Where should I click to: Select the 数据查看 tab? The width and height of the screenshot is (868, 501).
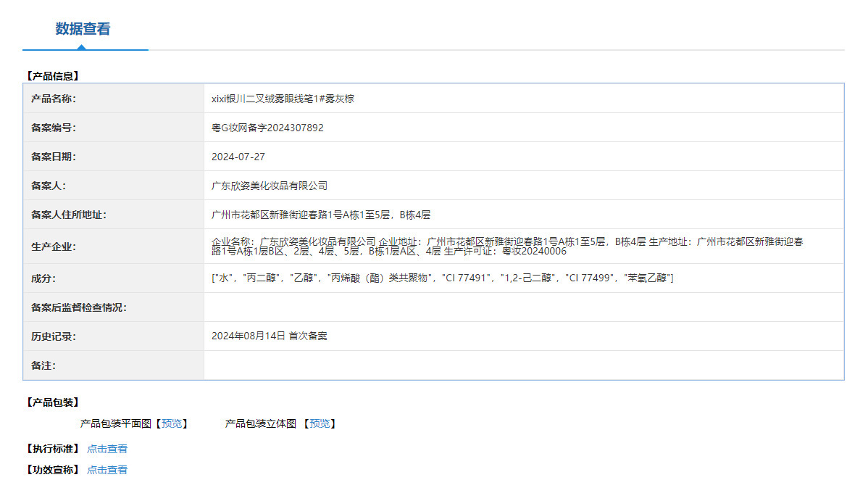(x=83, y=29)
